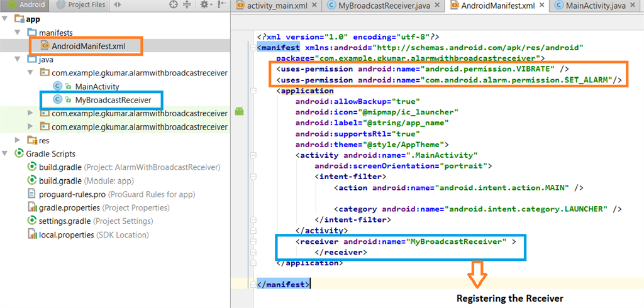Fold the intent-filter tag in the gutter
This screenshot has width=644, height=308.
(x=253, y=177)
